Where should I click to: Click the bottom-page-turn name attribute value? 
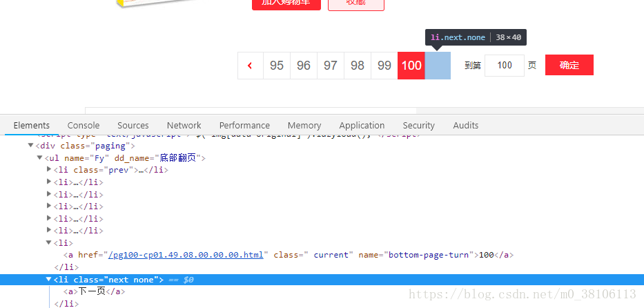pos(429,255)
